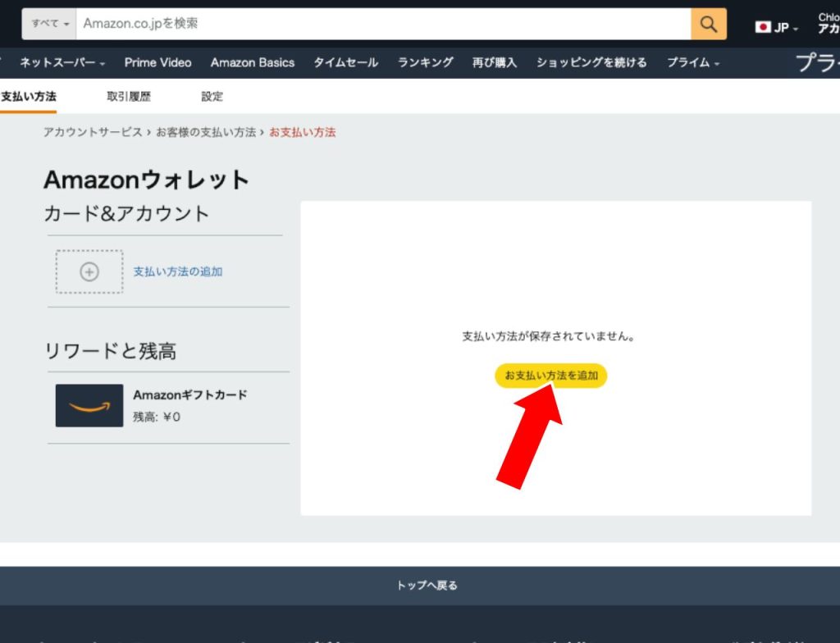Viewport: 840px width, 643px height.
Task: Click the Japan flag icon
Action: point(763,27)
